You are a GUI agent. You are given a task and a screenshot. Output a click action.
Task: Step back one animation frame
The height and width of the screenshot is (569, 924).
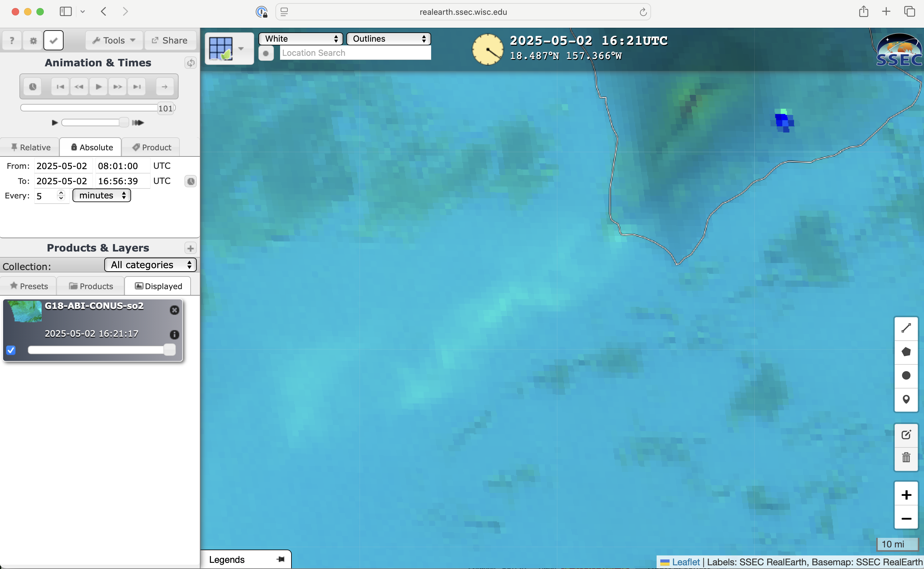click(x=79, y=87)
